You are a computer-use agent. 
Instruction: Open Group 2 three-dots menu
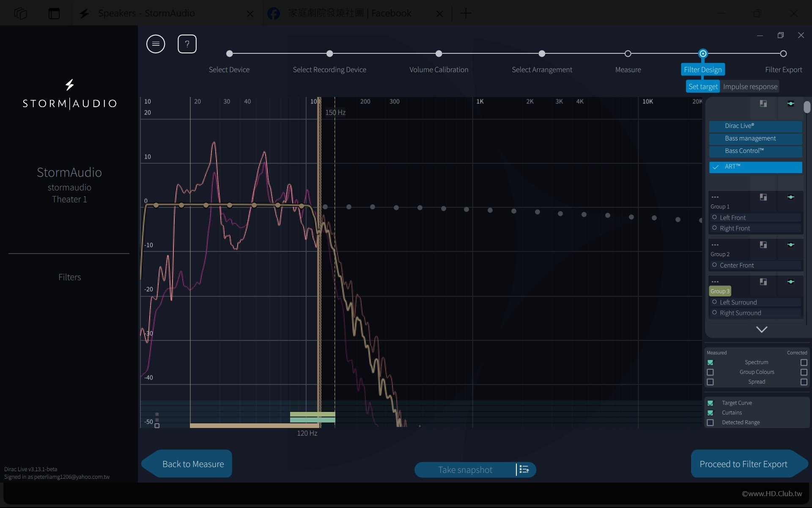[x=715, y=245]
